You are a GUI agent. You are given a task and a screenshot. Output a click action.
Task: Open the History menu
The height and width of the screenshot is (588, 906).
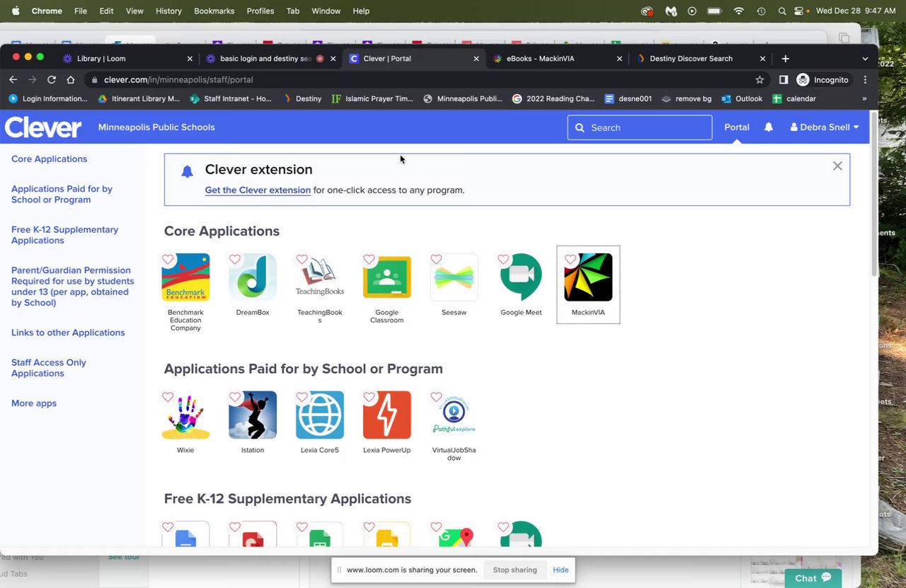[168, 11]
